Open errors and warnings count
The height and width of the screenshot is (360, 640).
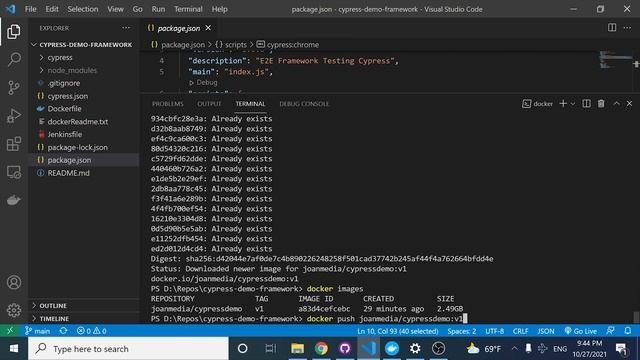pos(91,331)
